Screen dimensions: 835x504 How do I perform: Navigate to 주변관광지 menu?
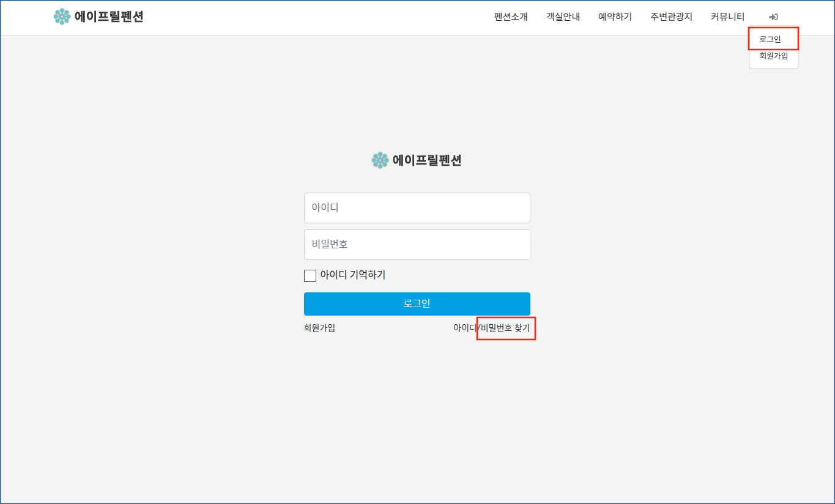tap(671, 17)
